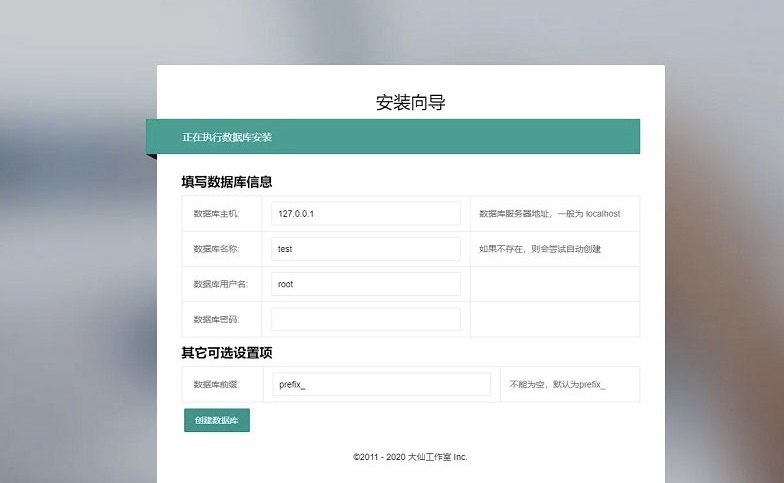
Task: Click the empty database password field
Action: (x=366, y=319)
